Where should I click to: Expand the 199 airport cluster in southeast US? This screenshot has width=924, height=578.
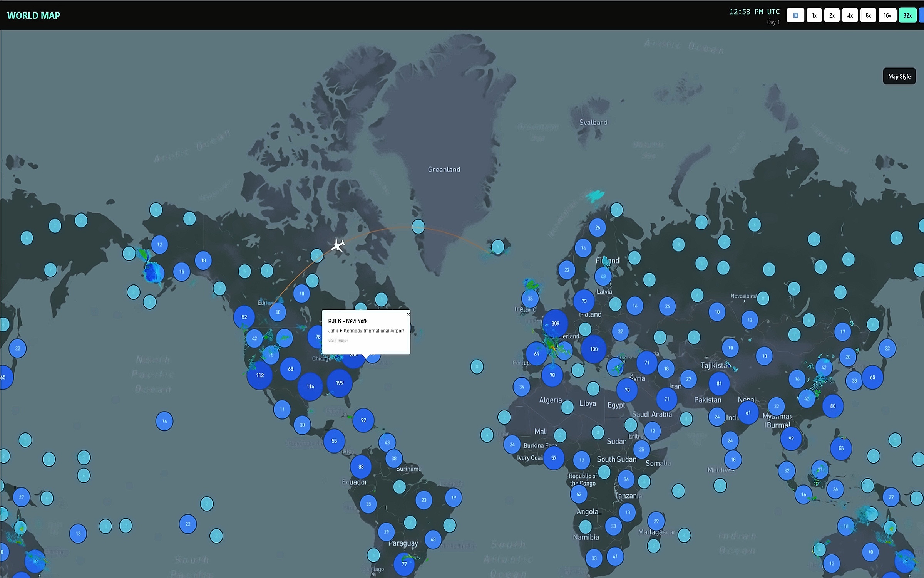pyautogui.click(x=339, y=383)
